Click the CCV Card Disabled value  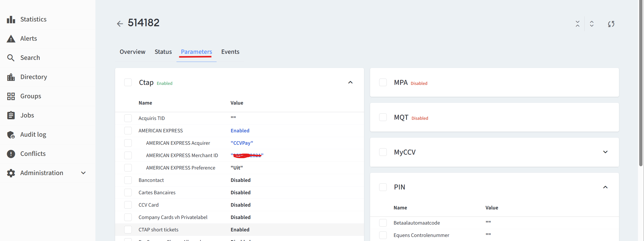[x=241, y=205]
